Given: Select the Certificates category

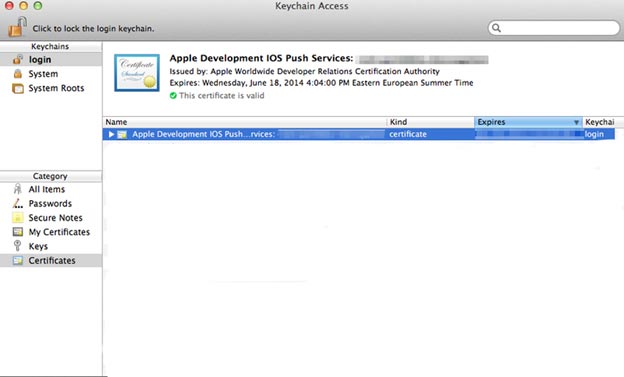Looking at the screenshot, I should 51,260.
